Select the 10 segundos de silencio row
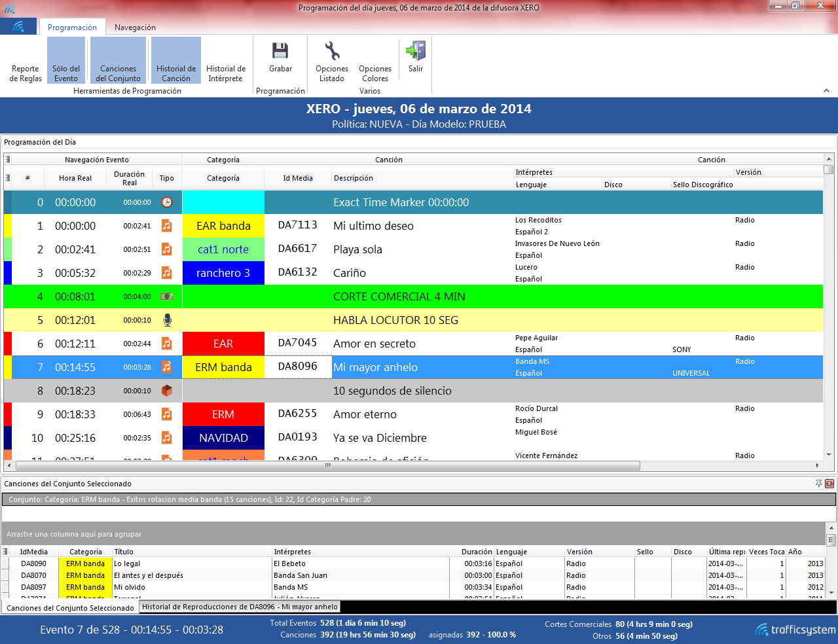838x644 pixels. 413,391
